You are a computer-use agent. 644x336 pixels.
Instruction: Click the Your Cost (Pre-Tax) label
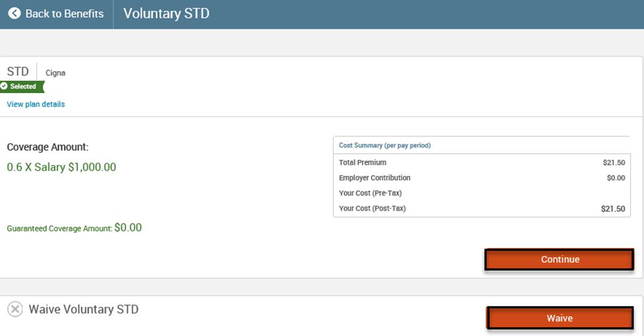click(370, 193)
